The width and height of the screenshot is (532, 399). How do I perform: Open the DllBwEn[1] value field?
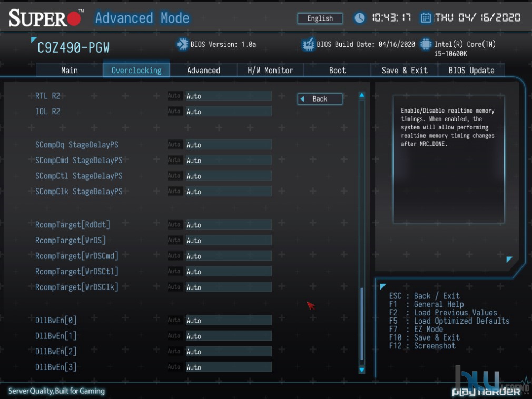[229, 336]
